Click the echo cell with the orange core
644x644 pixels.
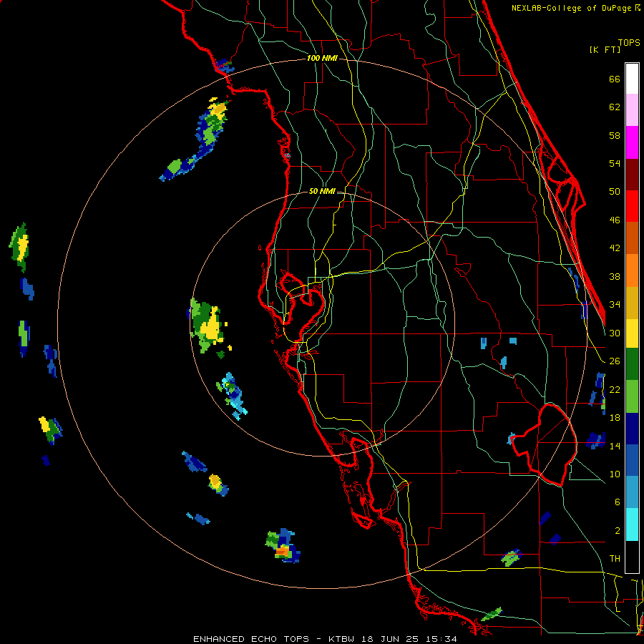pyautogui.click(x=283, y=546)
